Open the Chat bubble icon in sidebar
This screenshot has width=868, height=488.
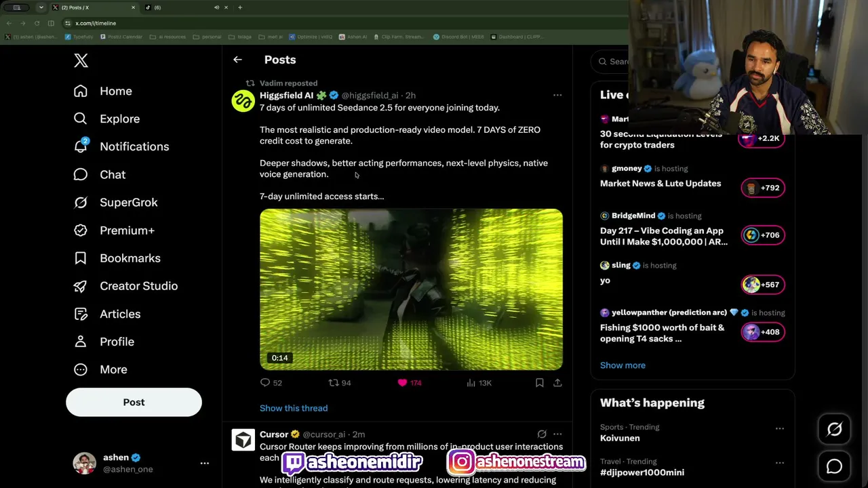(81, 174)
